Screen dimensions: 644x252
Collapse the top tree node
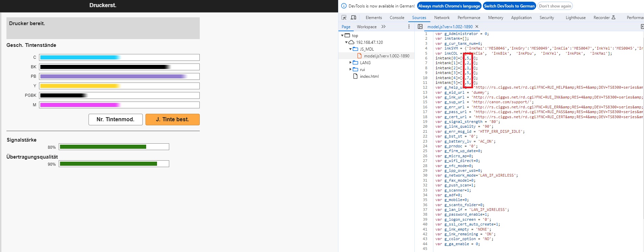342,35
